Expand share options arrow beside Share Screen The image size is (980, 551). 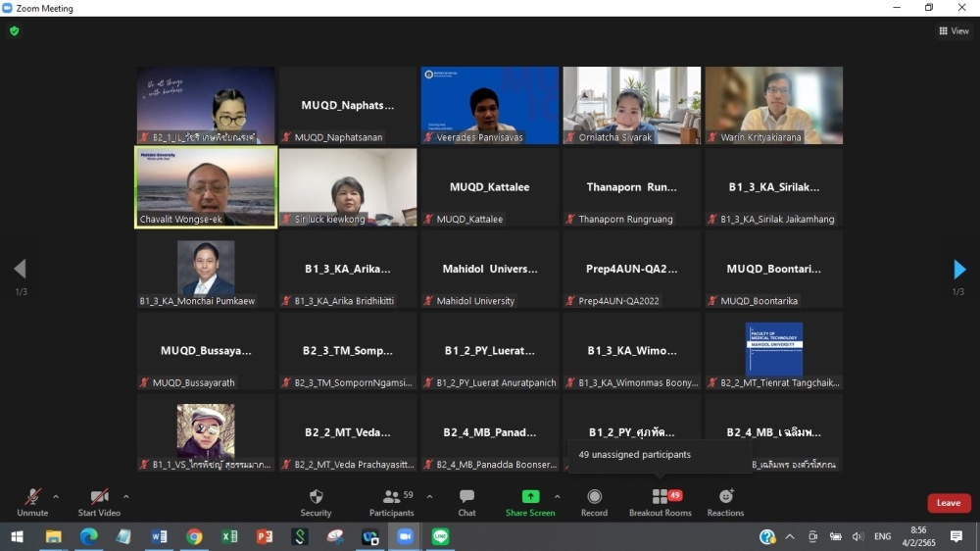click(x=558, y=496)
